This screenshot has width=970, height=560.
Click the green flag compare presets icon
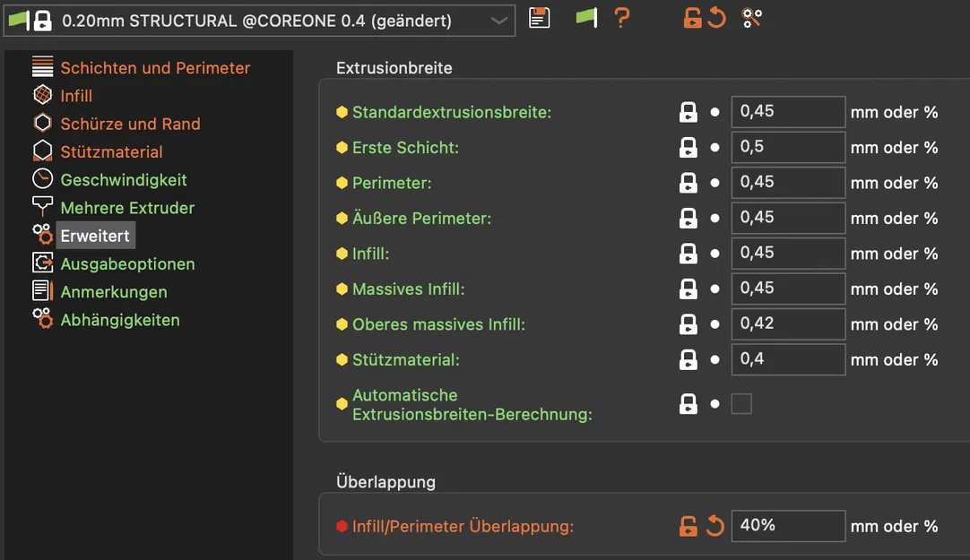(585, 18)
